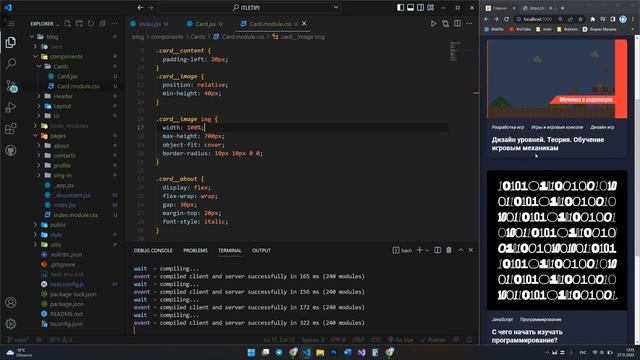Reload the localhost page in browser
Screen dimensions: 640x360
pyautogui.click(x=507, y=19)
